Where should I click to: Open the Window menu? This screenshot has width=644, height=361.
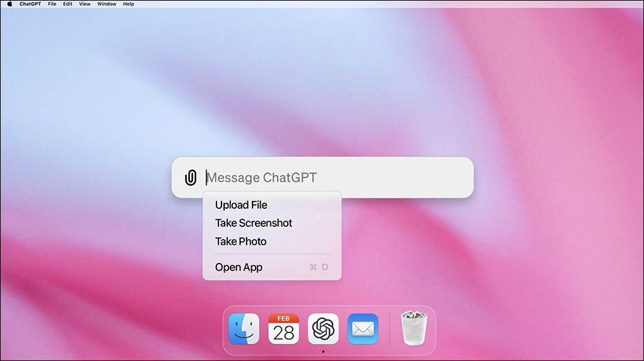pos(107,4)
